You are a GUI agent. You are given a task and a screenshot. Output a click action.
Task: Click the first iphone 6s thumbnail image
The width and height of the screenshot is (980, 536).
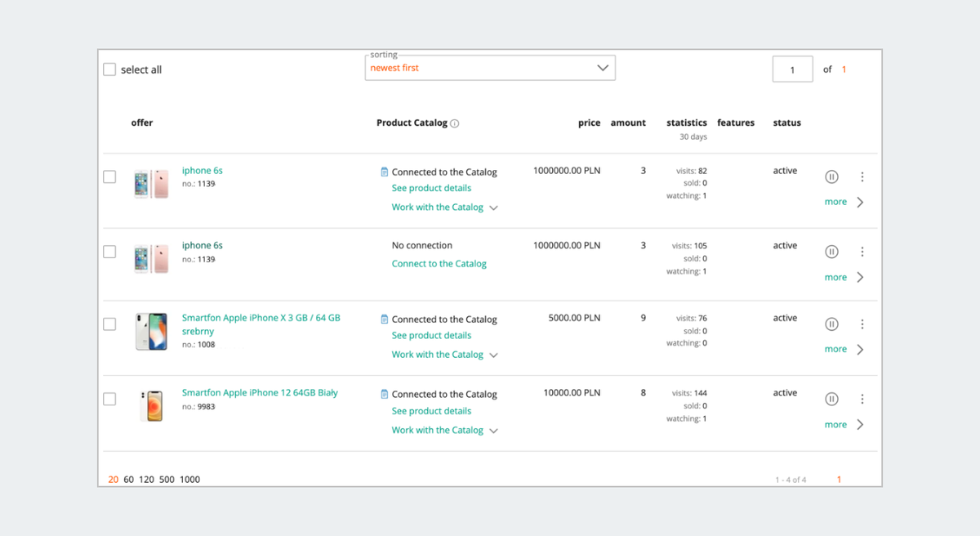pos(151,184)
